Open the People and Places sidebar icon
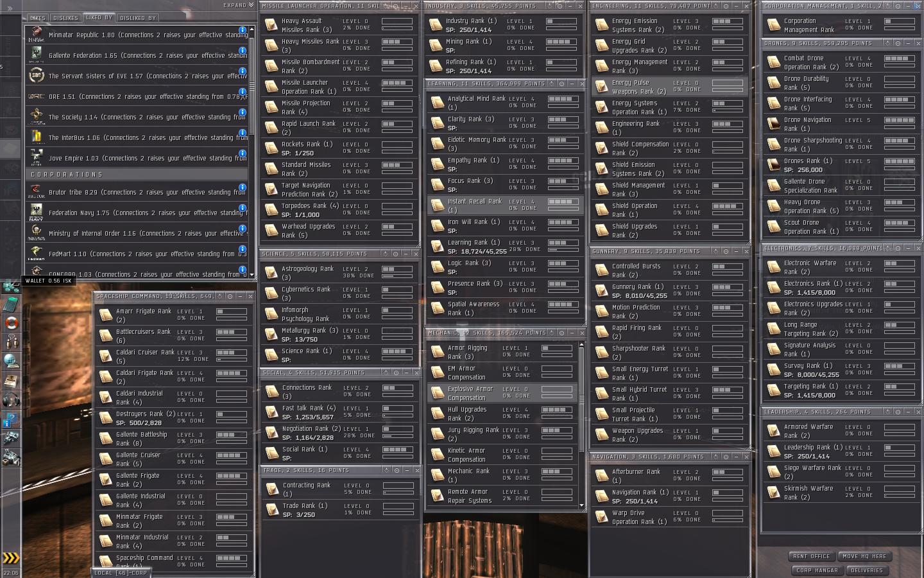Screen dimensions: 924x578 (x=10, y=342)
